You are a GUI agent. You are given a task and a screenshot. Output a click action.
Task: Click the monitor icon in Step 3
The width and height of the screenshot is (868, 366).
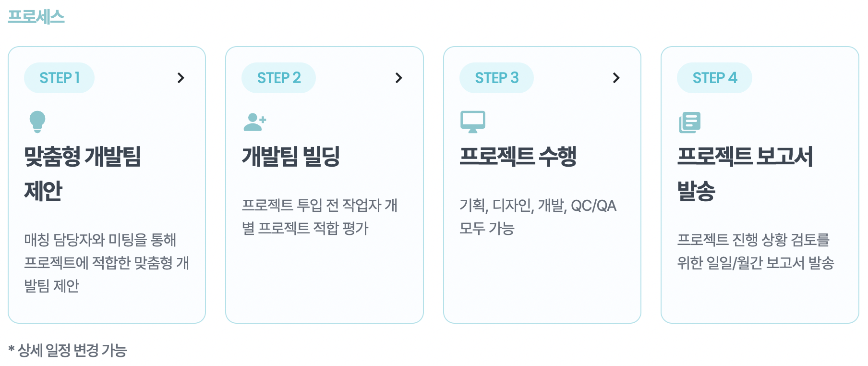(x=473, y=122)
